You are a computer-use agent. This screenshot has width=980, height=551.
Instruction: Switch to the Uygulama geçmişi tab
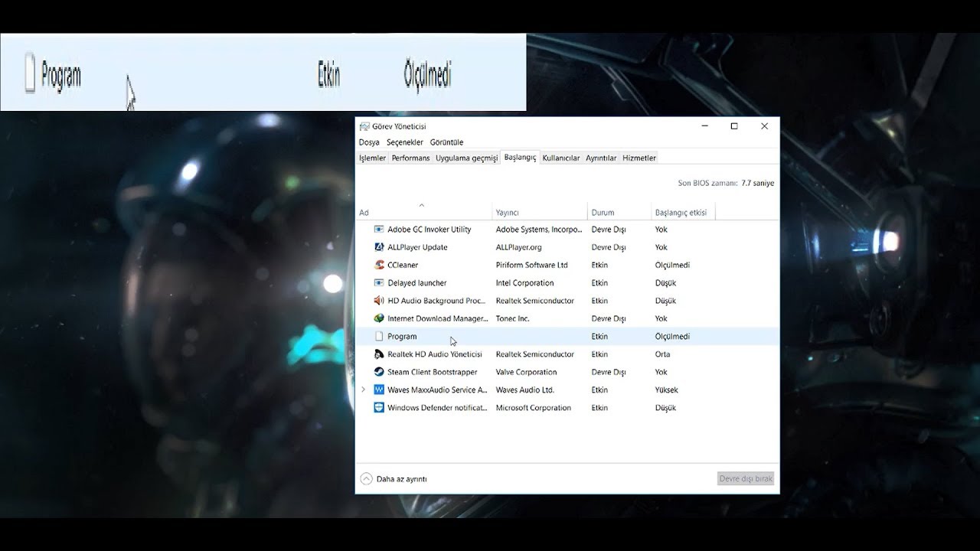pos(467,158)
